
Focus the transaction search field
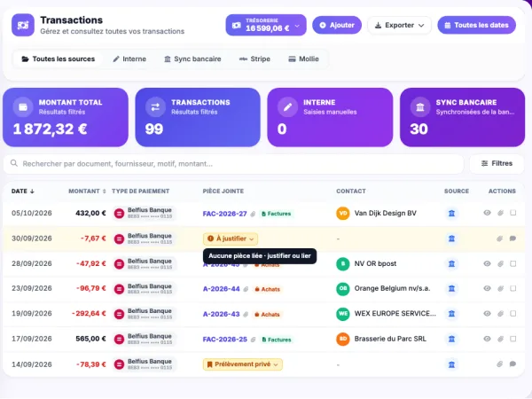click(233, 164)
